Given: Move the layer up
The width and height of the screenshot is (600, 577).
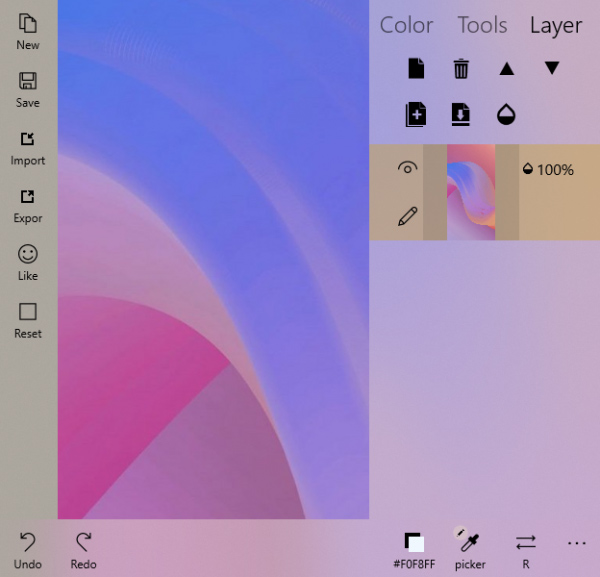Looking at the screenshot, I should coord(506,69).
